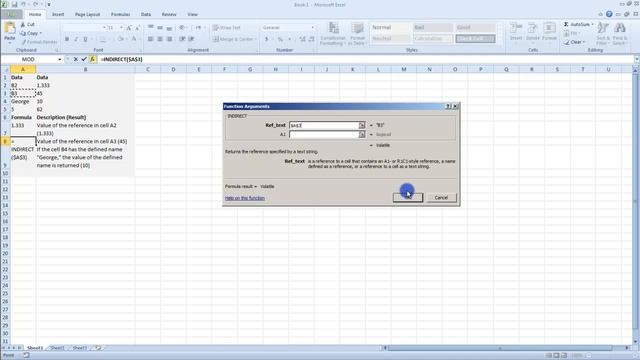
Task: Collapse dialog using Ref_text range selector icon
Action: pyautogui.click(x=362, y=125)
